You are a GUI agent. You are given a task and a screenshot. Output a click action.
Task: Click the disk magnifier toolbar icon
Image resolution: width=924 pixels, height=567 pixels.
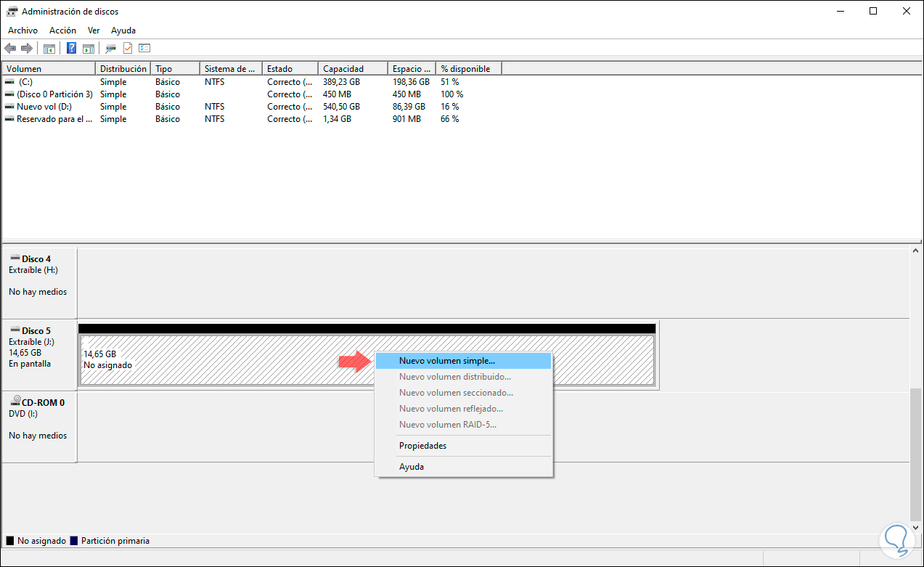point(111,49)
